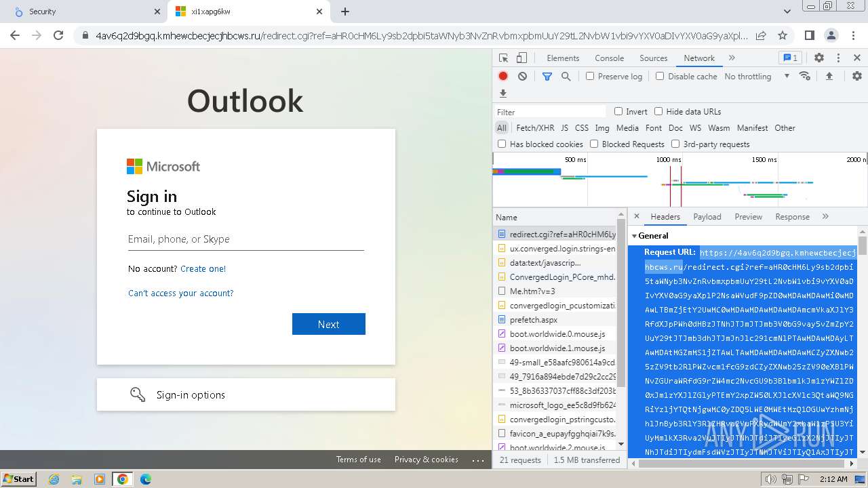
Task: Switch to Sources panel tab
Action: tap(654, 58)
